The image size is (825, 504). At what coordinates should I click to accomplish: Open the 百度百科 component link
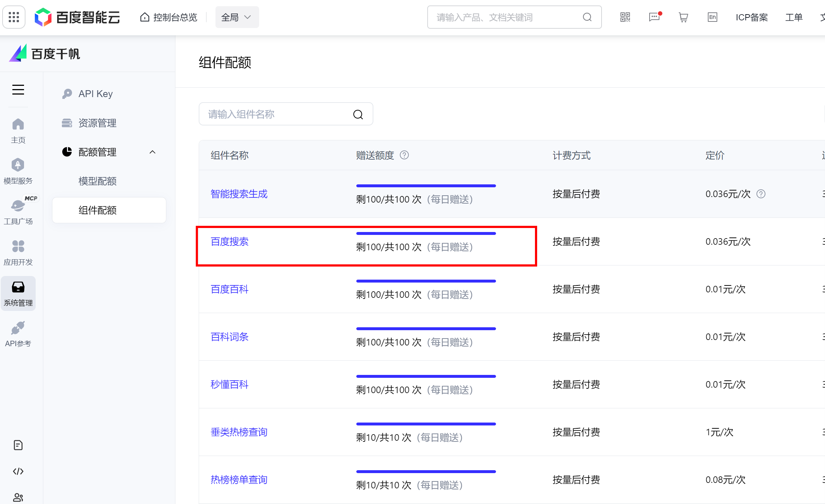click(230, 289)
